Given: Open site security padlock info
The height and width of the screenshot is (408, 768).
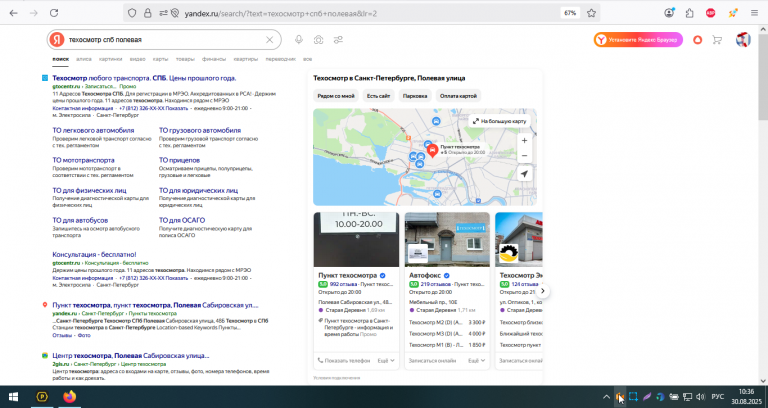Looking at the screenshot, I should click(147, 13).
